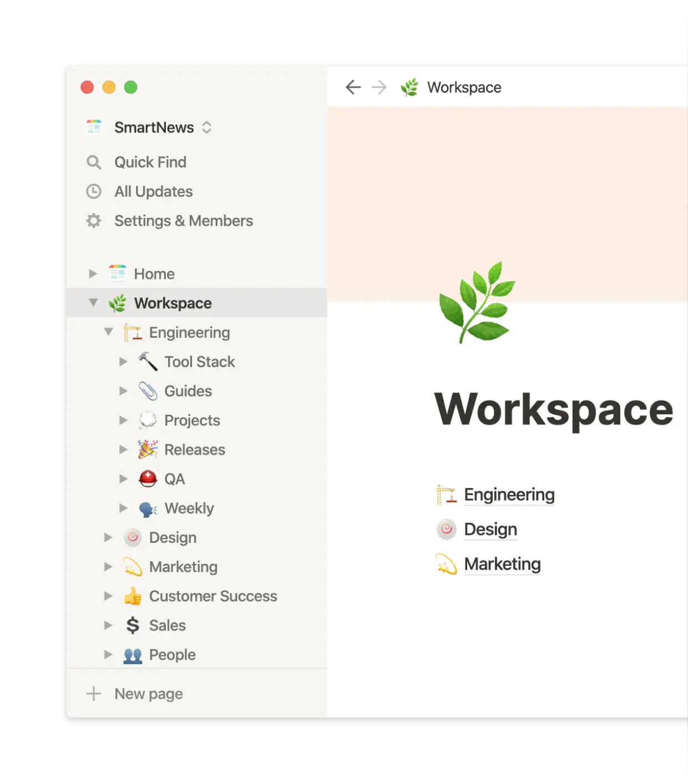Viewport: 688px width, 784px height.
Task: Click the paperclip icon beside Guides
Action: pyautogui.click(x=147, y=391)
